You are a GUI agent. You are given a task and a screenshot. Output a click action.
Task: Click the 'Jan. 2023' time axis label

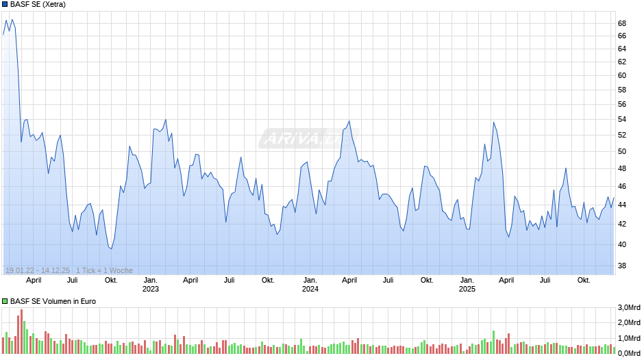click(x=150, y=285)
